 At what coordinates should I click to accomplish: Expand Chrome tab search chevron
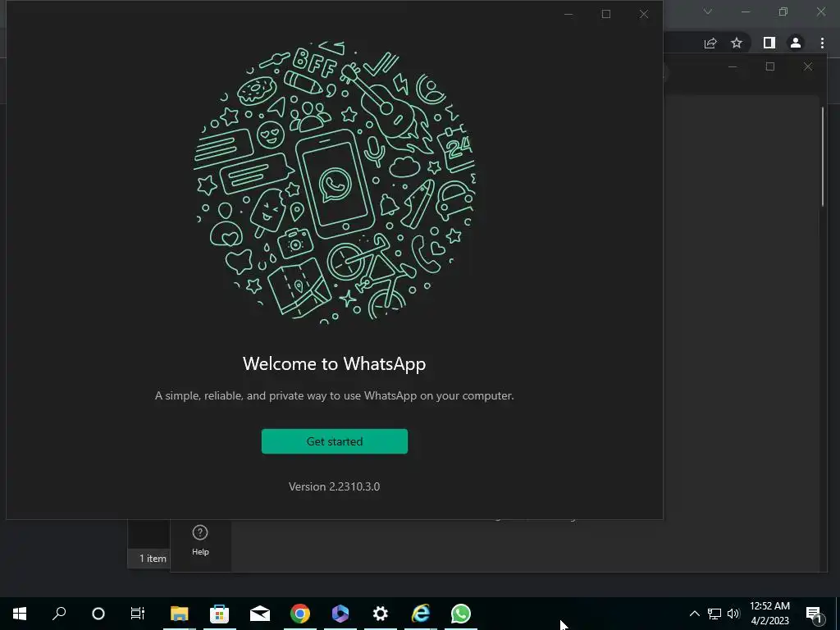click(x=708, y=11)
